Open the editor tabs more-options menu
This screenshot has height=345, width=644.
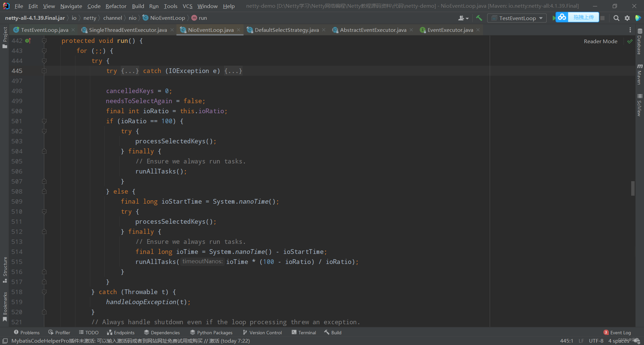[x=630, y=30]
